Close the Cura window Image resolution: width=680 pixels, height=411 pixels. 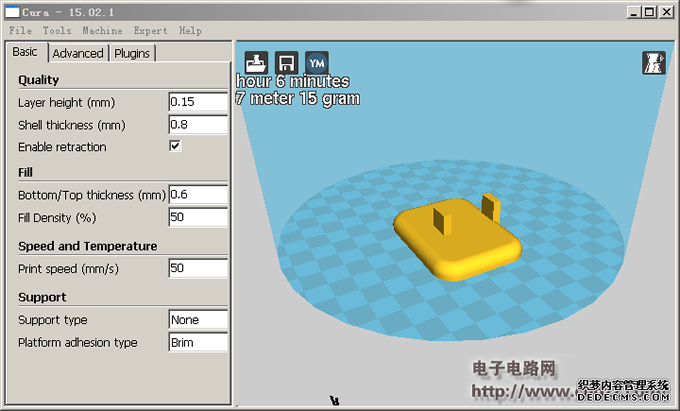[666, 12]
